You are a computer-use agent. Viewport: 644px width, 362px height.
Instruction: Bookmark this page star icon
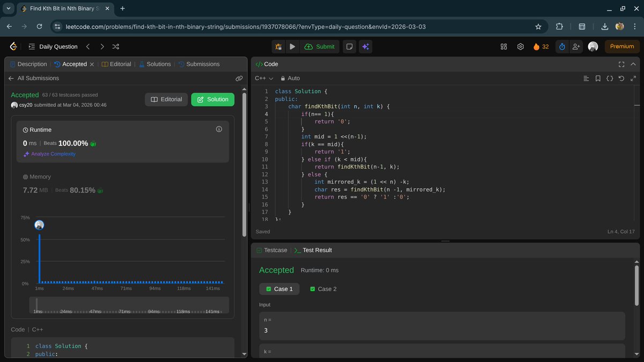tap(538, 26)
